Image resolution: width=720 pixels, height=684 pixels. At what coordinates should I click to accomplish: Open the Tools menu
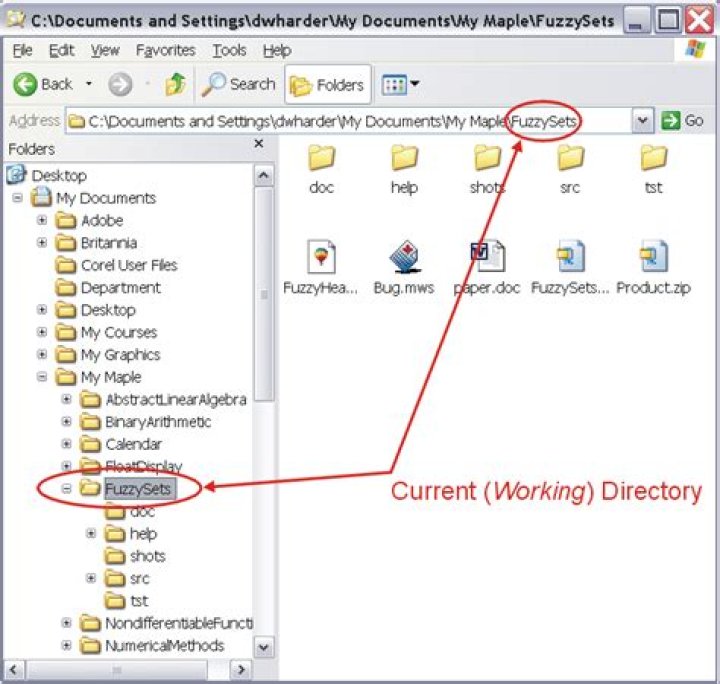click(x=229, y=50)
